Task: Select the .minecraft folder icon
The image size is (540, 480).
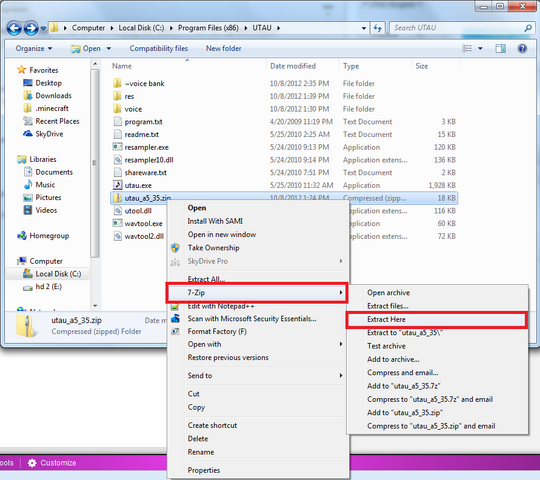Action: [28, 108]
